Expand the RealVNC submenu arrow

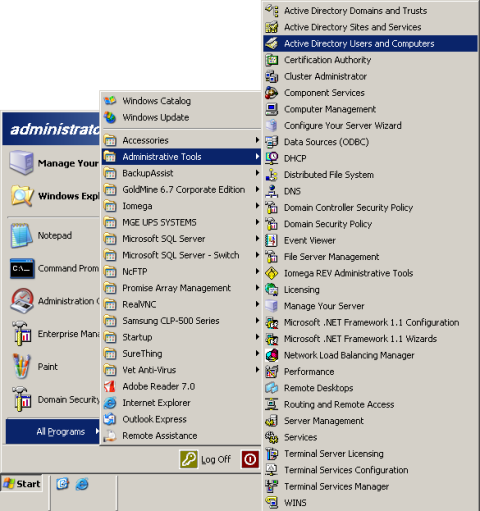click(x=257, y=304)
